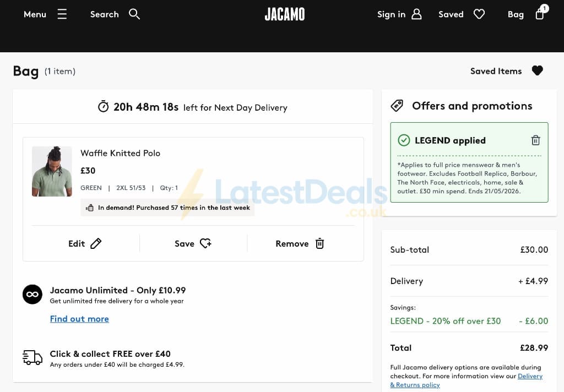Click the offers price tag icon
Image resolution: width=564 pixels, height=392 pixels.
[x=397, y=106]
